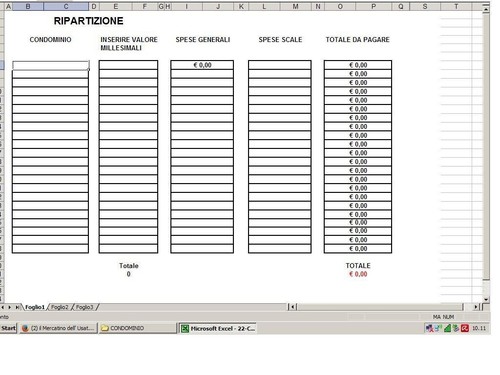Activate Microsoft Excel taskbar button

(x=218, y=328)
